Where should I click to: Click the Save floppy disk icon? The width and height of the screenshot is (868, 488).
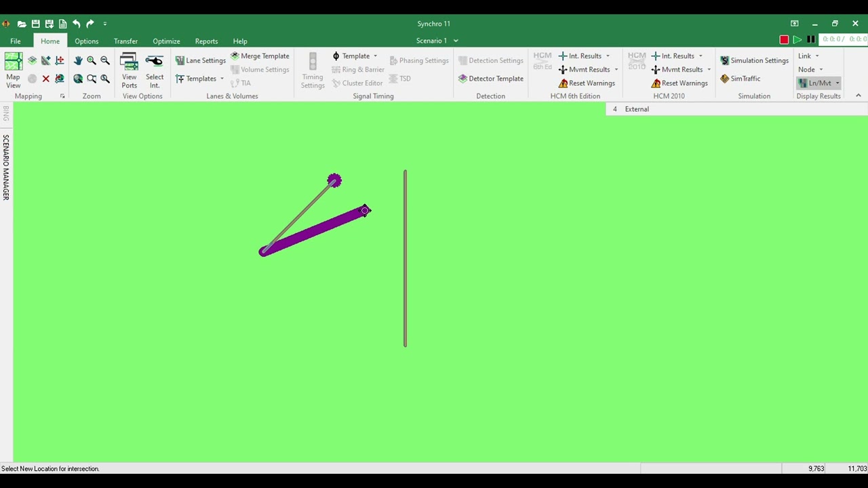35,24
